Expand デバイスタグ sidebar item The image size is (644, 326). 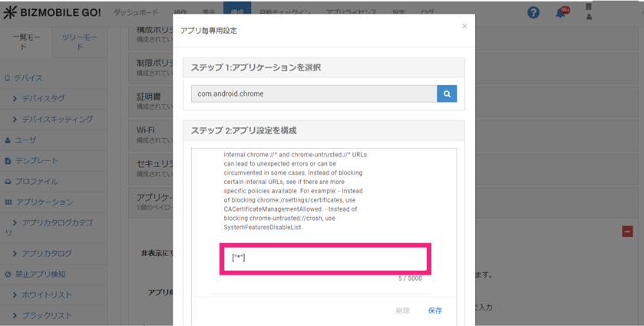pyautogui.click(x=49, y=98)
